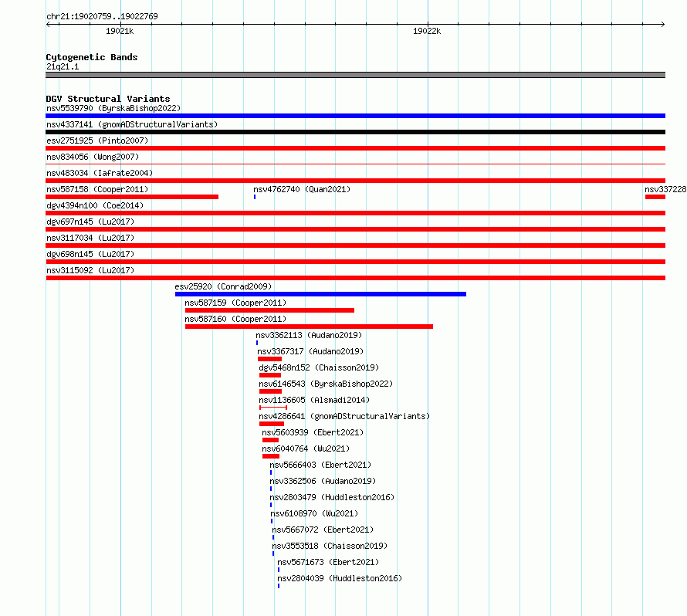Select the nsv834056 (Wong2007) variant label
687x616 pixels.
tap(93, 157)
